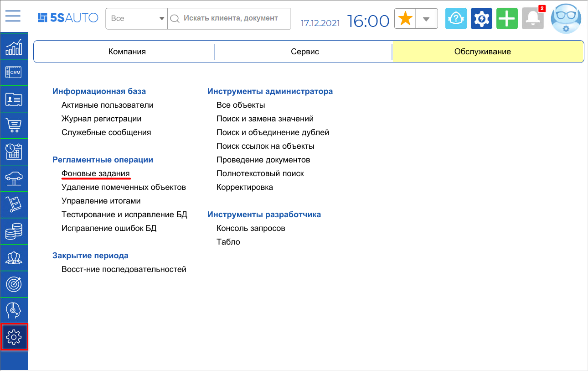
Task: Open the search scope dropdown showing Все
Action: pos(137,19)
